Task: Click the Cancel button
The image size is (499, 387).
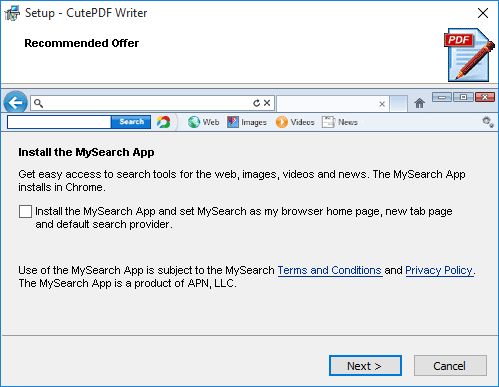Action: point(450,366)
